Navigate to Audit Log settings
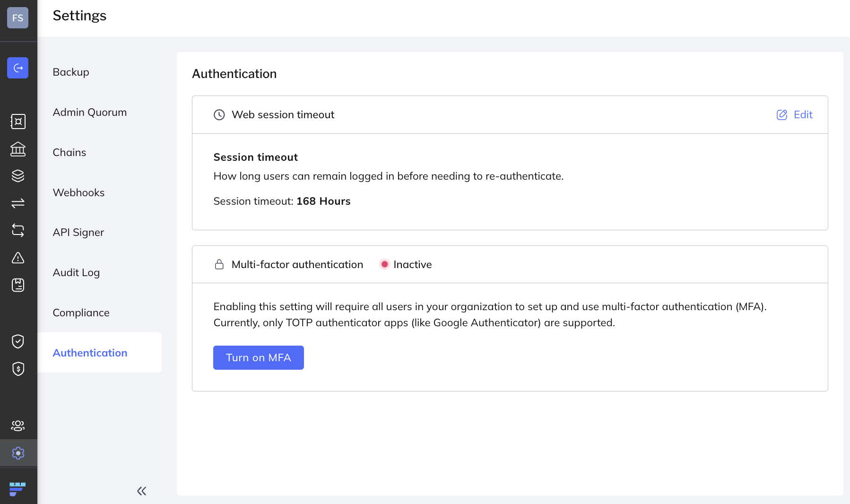This screenshot has height=504, width=850. [x=76, y=272]
